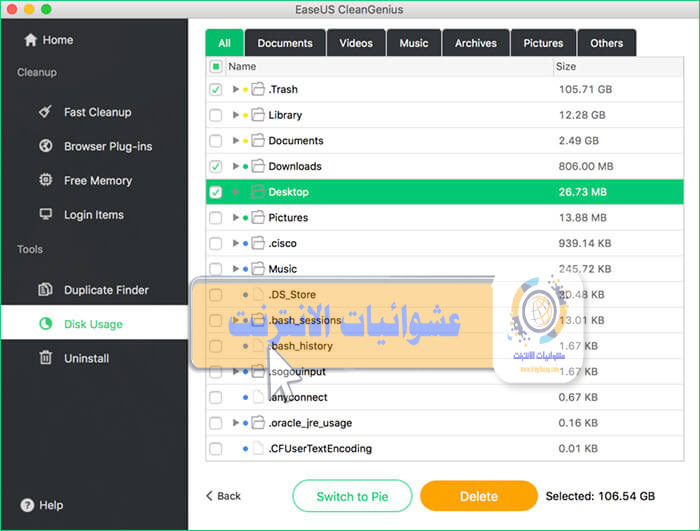Click the .Trash folder icon
Screen dimensions: 700x531
point(258,89)
